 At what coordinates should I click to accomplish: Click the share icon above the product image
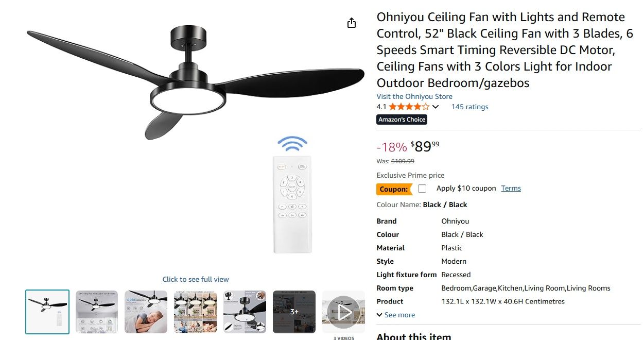click(x=352, y=23)
